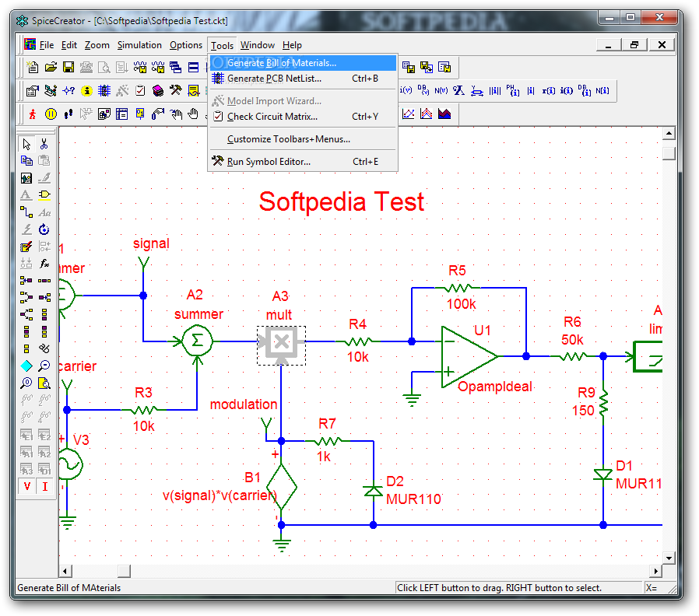Restore the inner document window
The image size is (699, 616).
pyautogui.click(x=635, y=45)
